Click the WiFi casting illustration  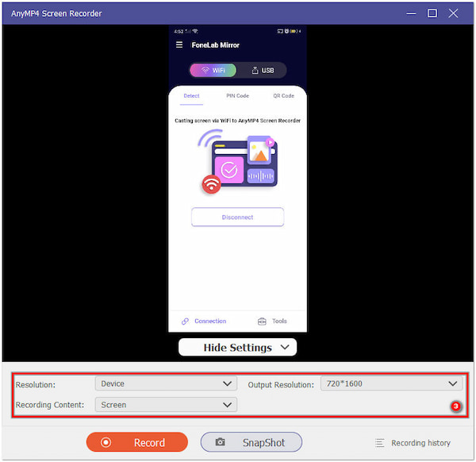[237, 162]
